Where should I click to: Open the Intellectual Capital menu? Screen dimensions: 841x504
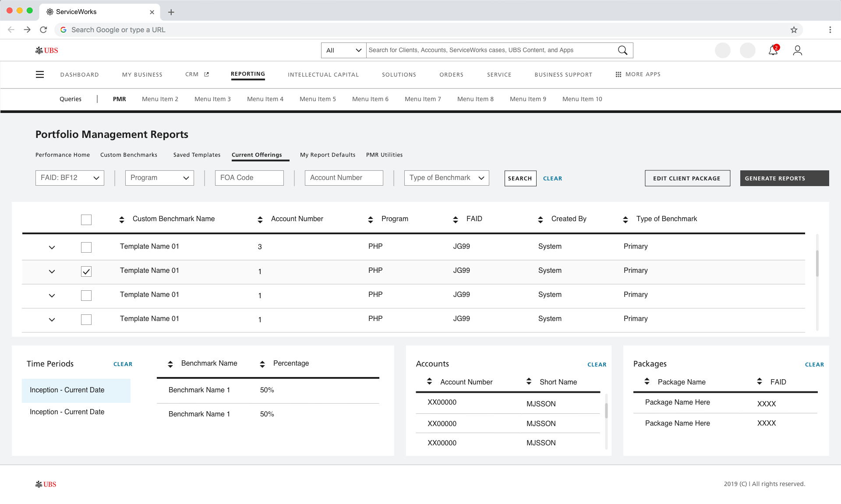tap(323, 75)
